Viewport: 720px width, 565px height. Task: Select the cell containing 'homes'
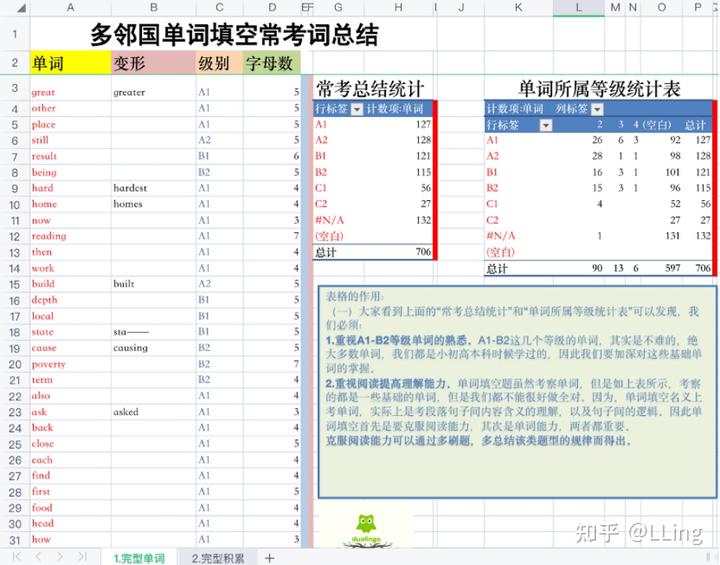pos(153,204)
